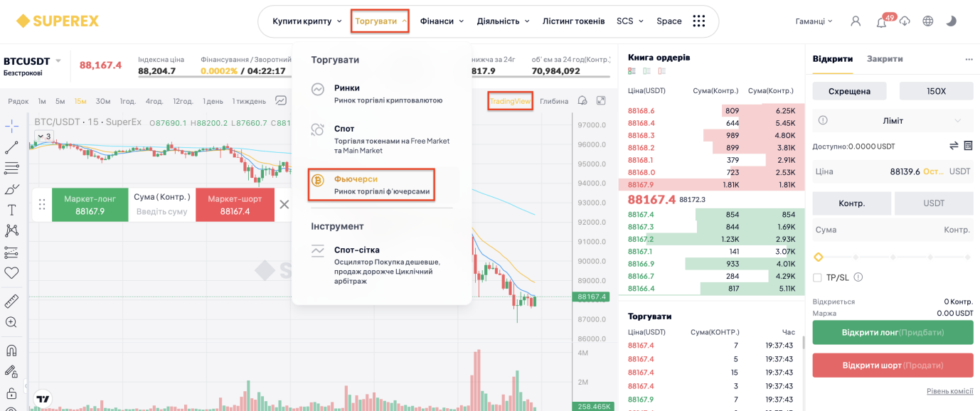The image size is (980, 411).
Task: Switch order amount unit to USDT
Action: [934, 203]
